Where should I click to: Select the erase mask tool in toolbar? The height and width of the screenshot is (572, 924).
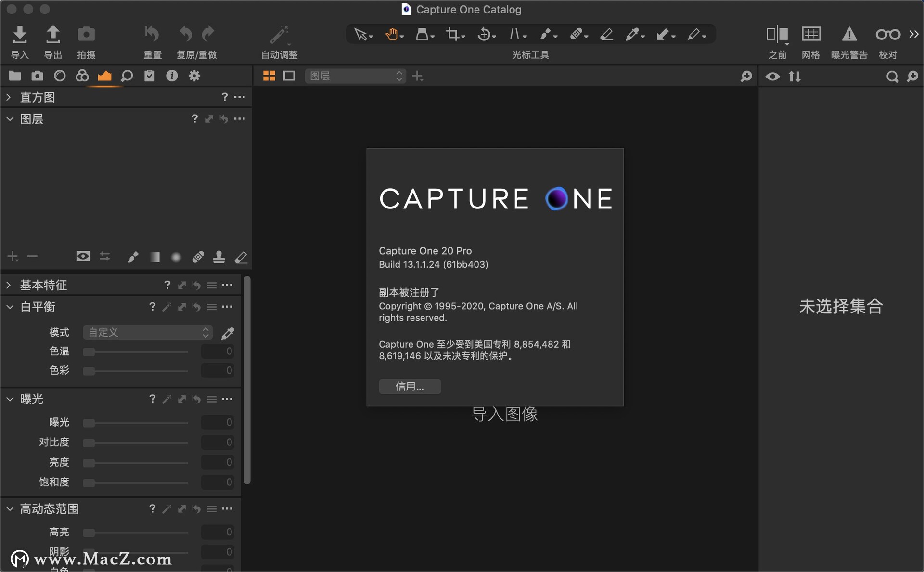[x=606, y=34]
